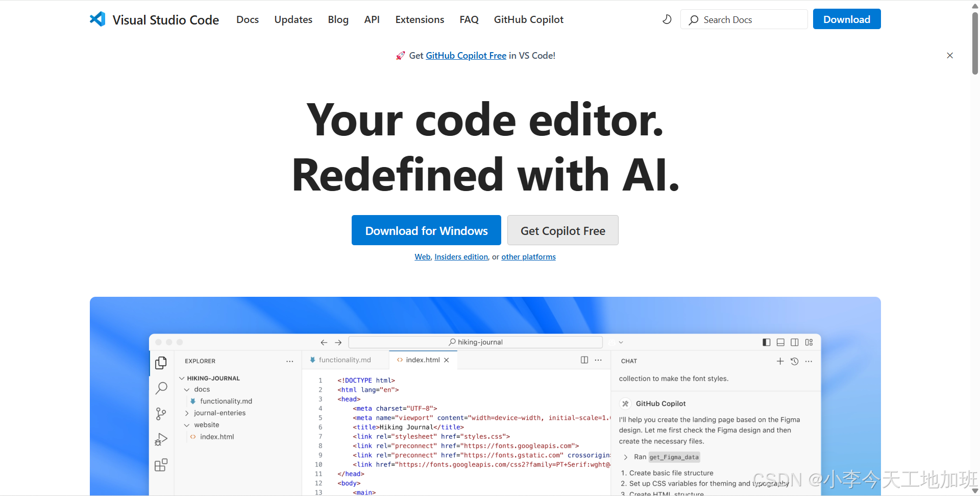Click the scrollbar down arrow

(x=975, y=491)
